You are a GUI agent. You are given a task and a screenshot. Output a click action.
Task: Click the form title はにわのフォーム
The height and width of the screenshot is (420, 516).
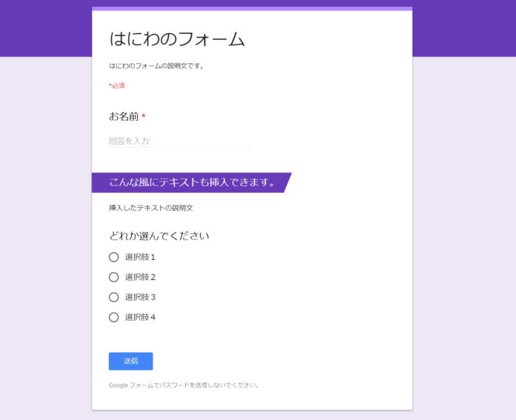tap(177, 39)
